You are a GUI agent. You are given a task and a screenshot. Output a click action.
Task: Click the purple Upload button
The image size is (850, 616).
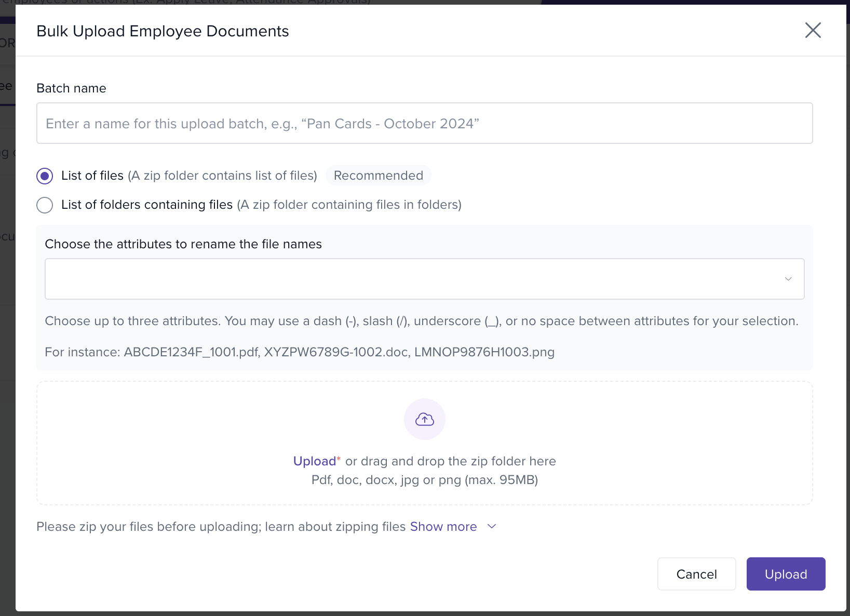tap(785, 574)
